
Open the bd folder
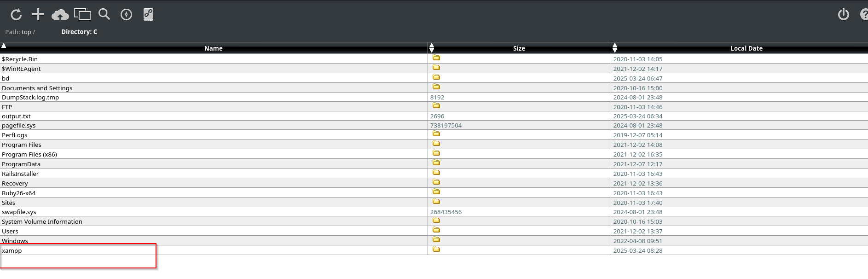point(6,79)
